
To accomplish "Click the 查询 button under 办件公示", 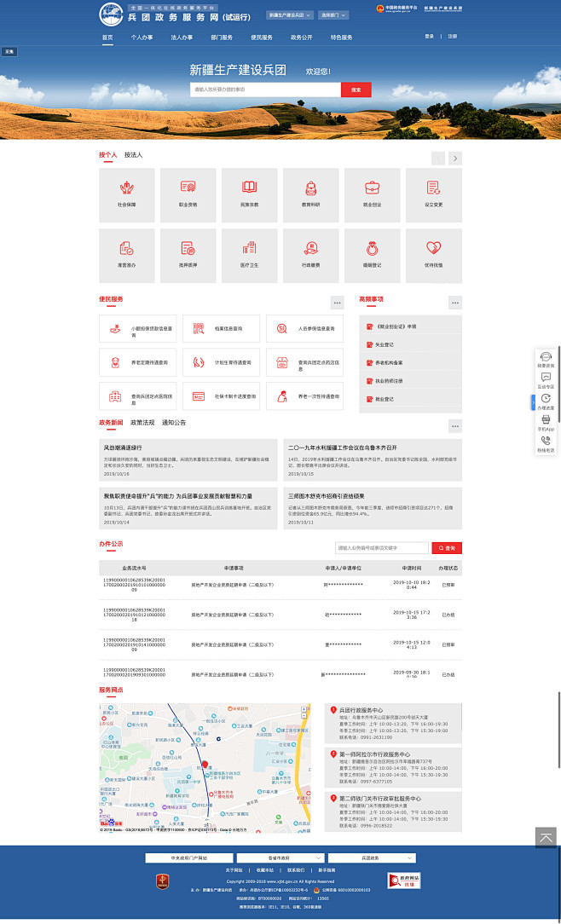I will tap(447, 547).
